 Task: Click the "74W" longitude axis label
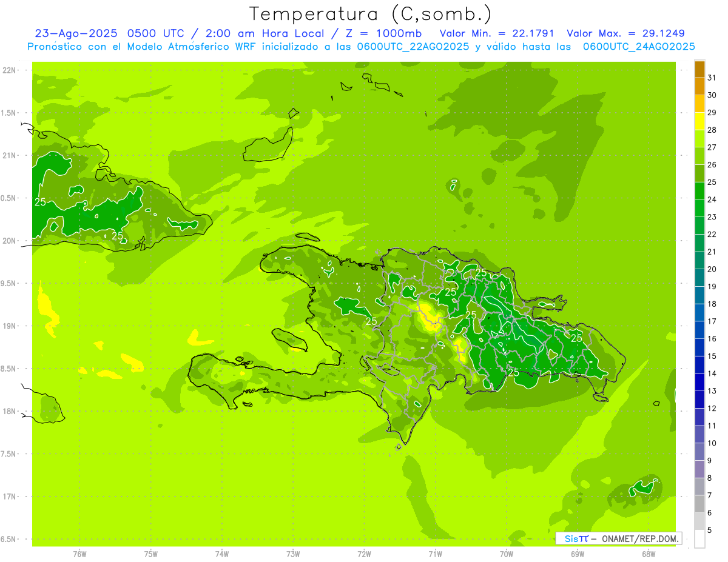(x=222, y=554)
